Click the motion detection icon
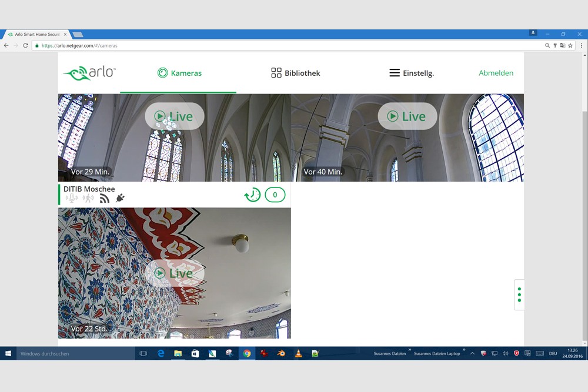The width and height of the screenshot is (588, 392). coord(88,198)
